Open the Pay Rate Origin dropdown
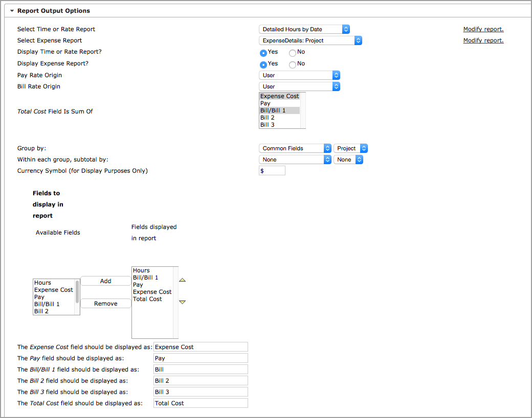Screen dimensions: 532x418 click(x=299, y=75)
